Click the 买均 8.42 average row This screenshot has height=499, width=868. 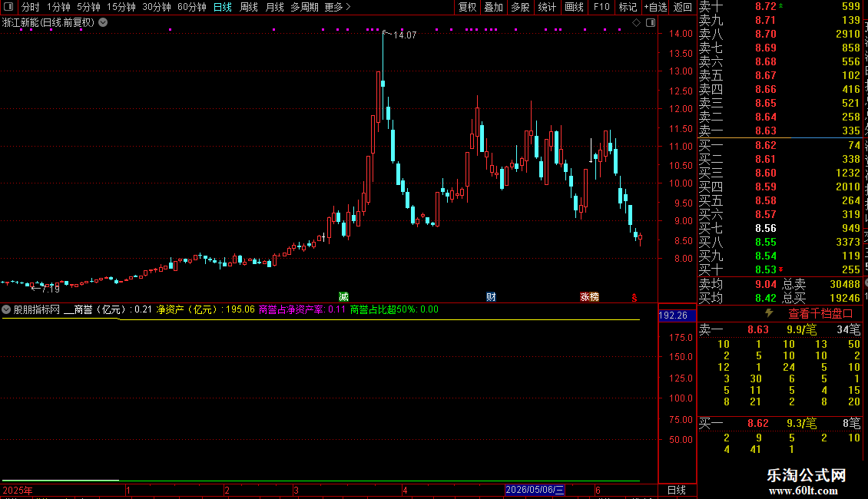738,298
